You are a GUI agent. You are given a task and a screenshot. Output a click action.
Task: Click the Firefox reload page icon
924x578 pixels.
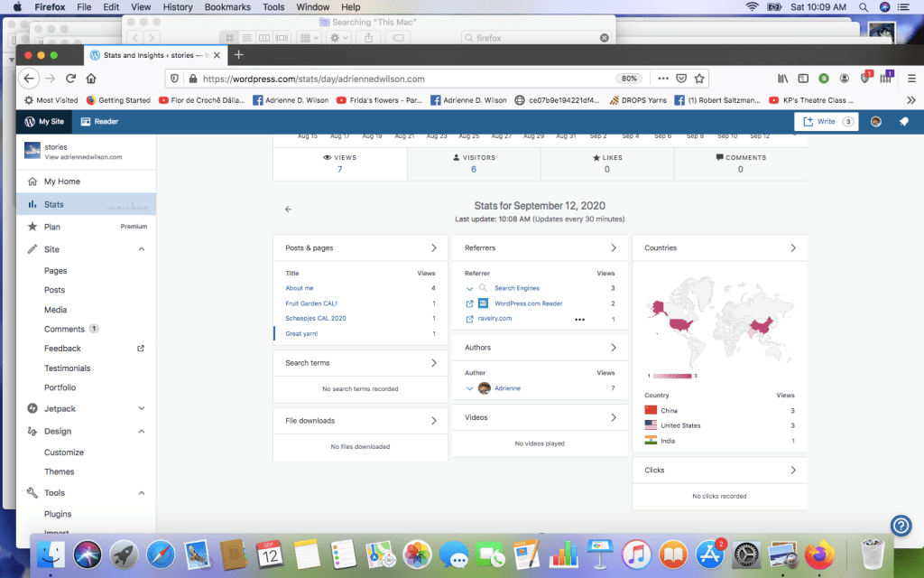click(70, 79)
